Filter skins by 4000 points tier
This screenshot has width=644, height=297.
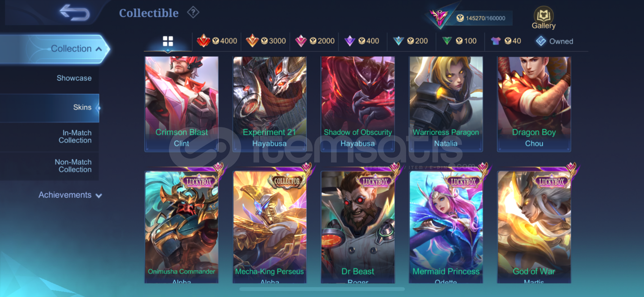coord(217,41)
